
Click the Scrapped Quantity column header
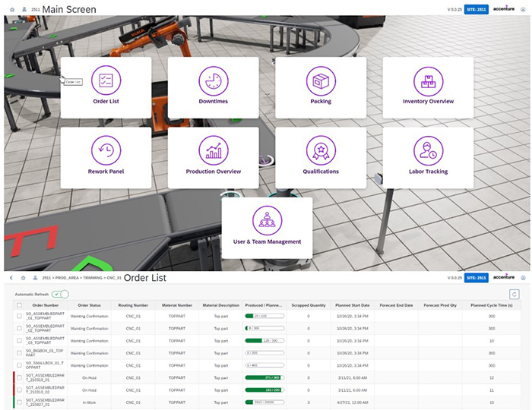(309, 305)
